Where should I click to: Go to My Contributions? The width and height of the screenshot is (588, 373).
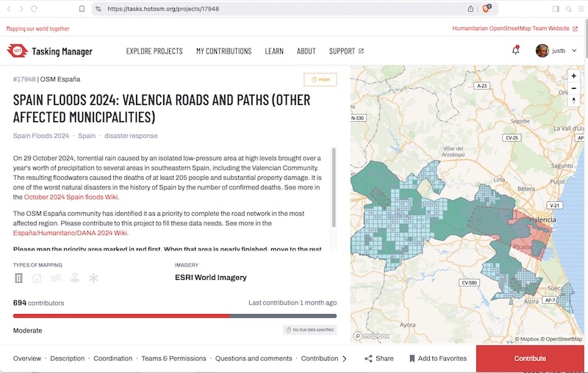click(223, 51)
